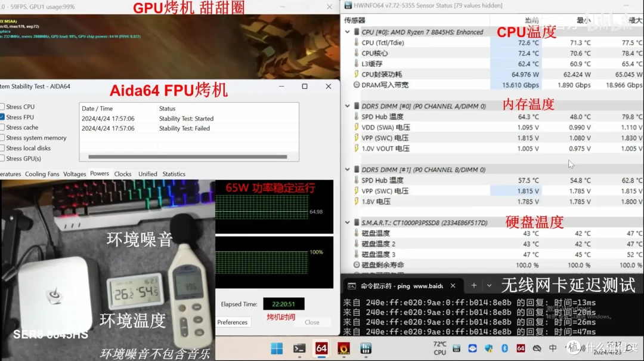Image resolution: width=644 pixels, height=361 pixels.
Task: Switch the Chinese input method indicator
Action: tap(553, 348)
